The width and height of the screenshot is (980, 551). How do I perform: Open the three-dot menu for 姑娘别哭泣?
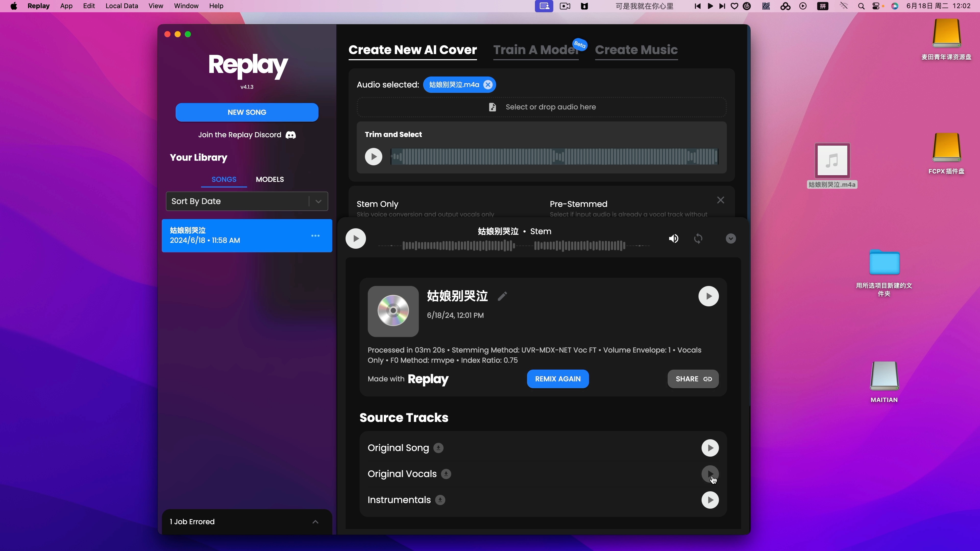[315, 236]
